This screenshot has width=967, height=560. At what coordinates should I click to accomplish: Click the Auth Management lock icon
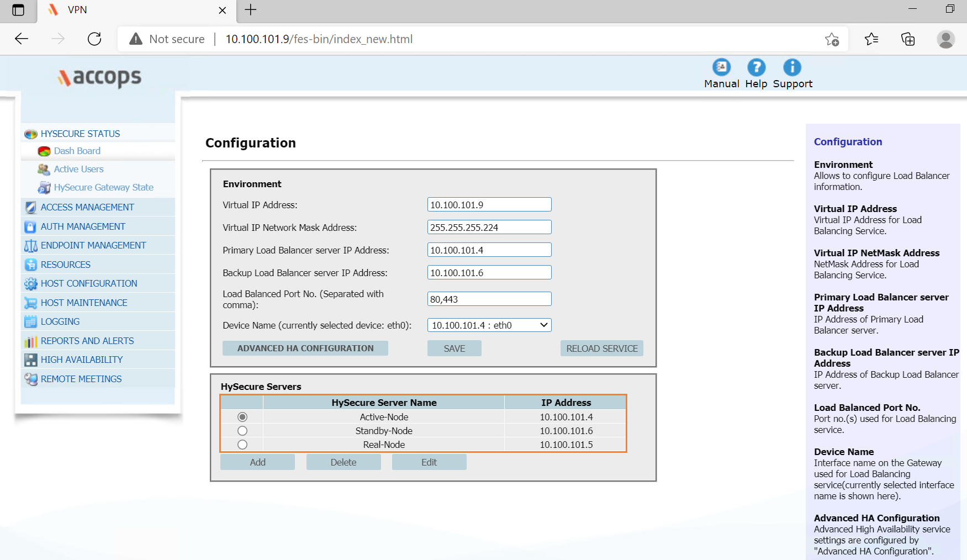(x=31, y=227)
